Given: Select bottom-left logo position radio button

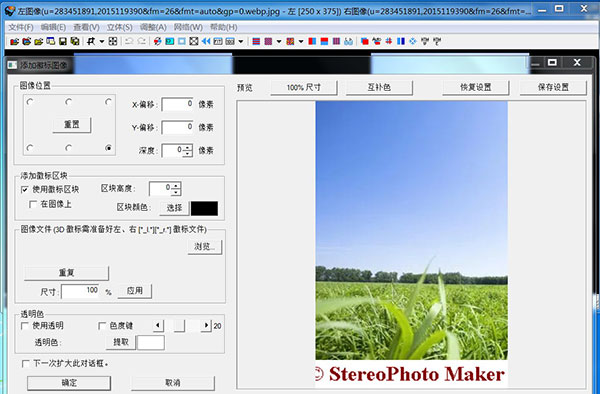Looking at the screenshot, I should point(30,148).
